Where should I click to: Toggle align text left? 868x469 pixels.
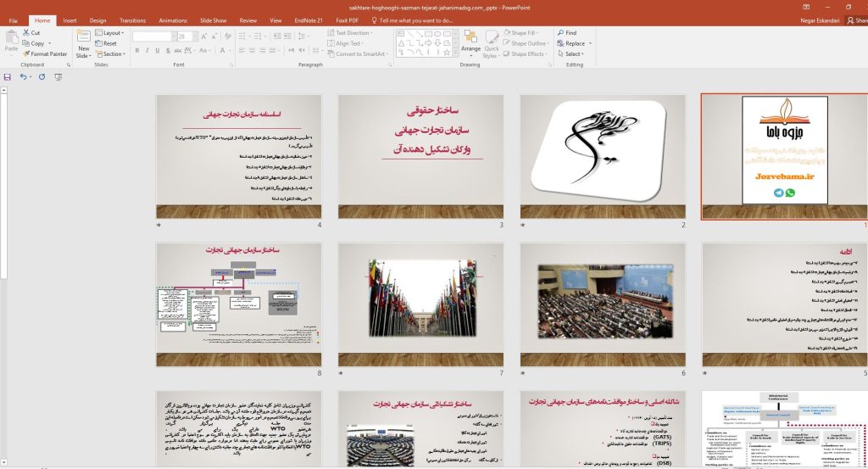point(242,50)
